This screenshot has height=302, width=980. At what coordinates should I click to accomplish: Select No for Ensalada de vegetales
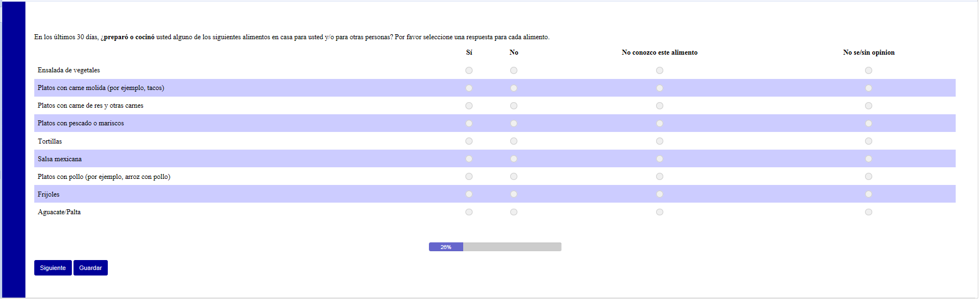pos(513,71)
